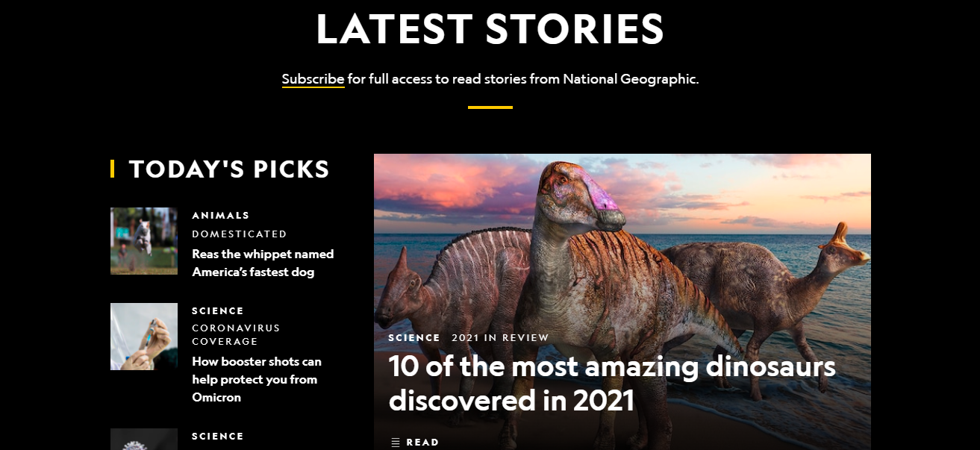Click the Subscribe link
The height and width of the screenshot is (450, 980).
click(313, 78)
